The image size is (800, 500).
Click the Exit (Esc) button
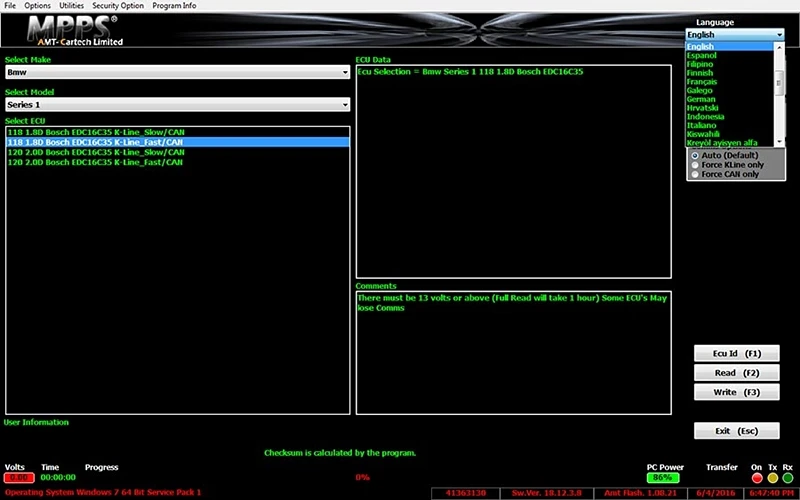736,431
